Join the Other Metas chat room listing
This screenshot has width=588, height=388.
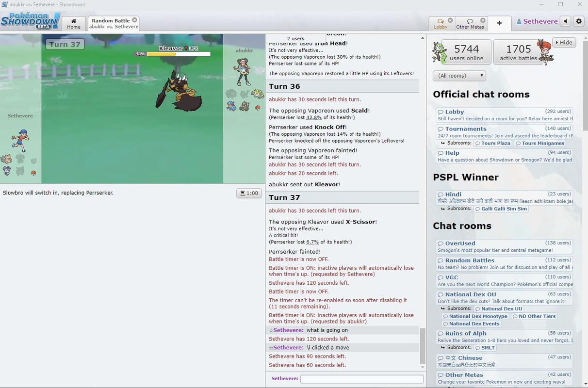[504, 378]
